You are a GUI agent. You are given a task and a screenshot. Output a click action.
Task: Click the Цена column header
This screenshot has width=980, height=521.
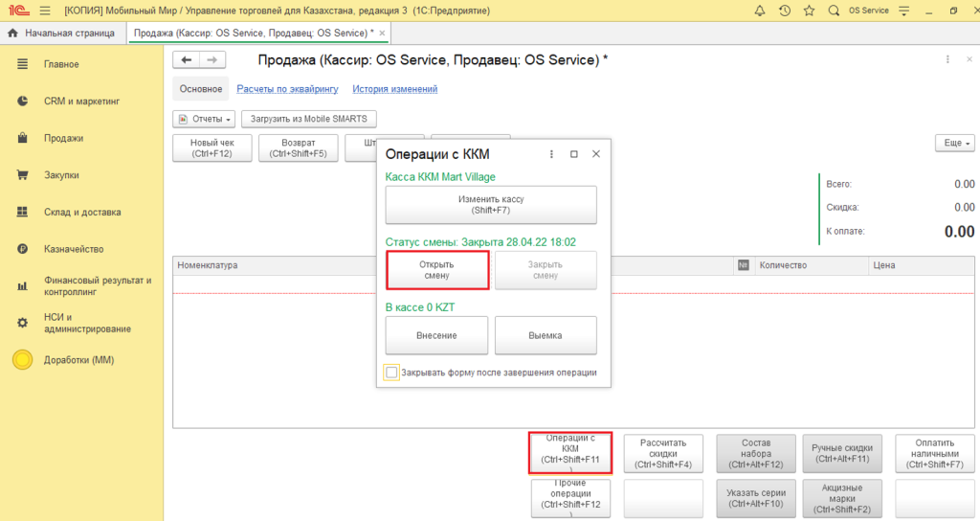884,265
